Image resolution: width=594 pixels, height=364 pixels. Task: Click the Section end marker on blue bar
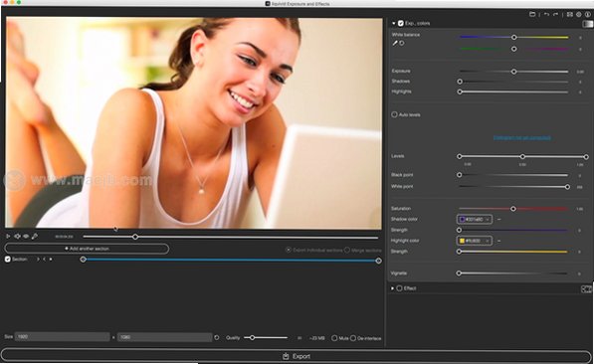[378, 261]
